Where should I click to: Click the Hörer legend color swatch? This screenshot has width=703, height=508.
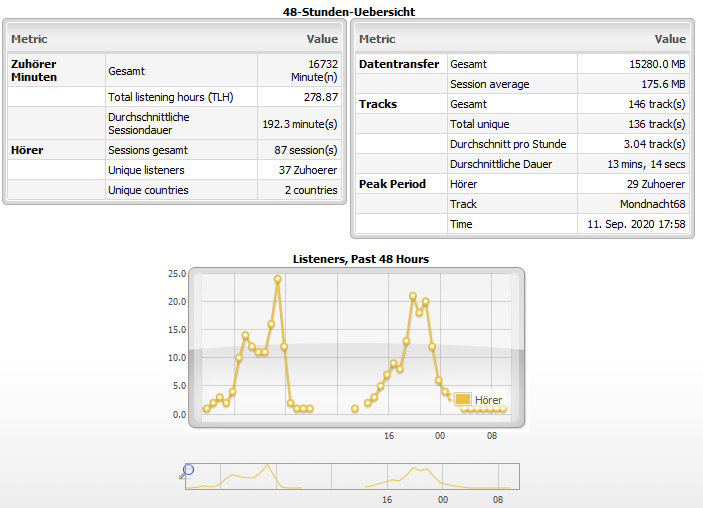coord(463,399)
